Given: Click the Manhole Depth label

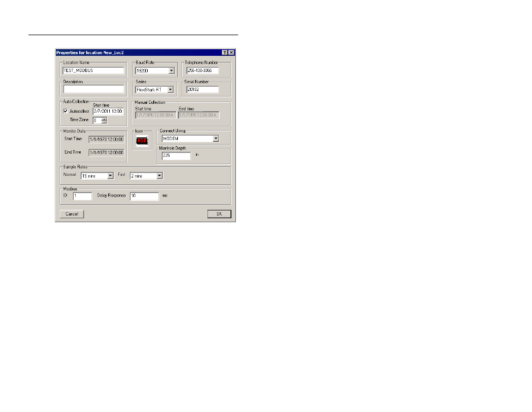Looking at the screenshot, I should 172,148.
